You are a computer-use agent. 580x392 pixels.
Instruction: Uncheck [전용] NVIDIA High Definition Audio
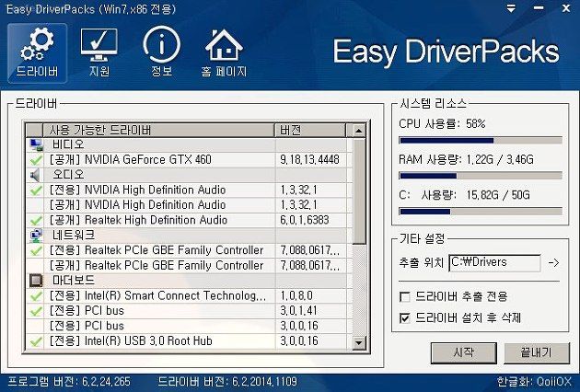tap(36, 190)
